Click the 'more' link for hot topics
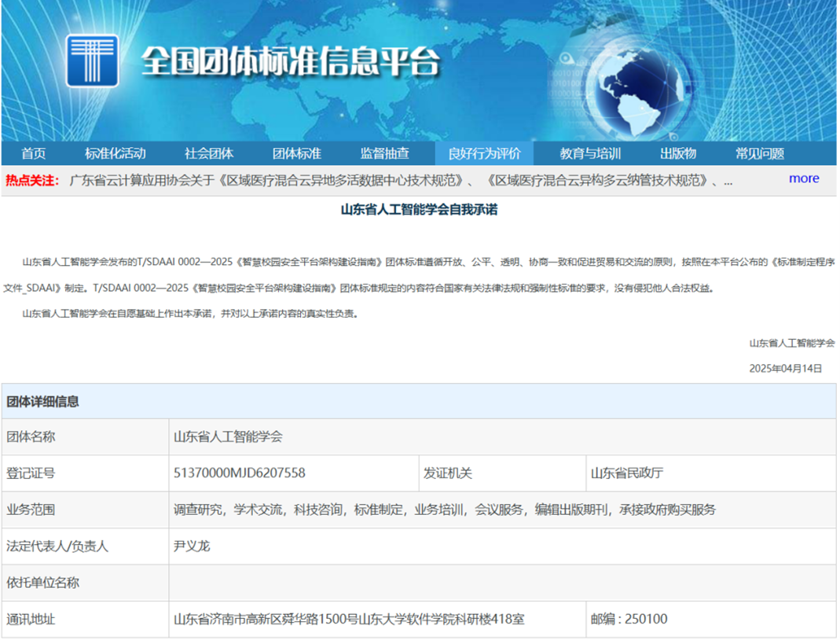The image size is (840, 640). (804, 178)
